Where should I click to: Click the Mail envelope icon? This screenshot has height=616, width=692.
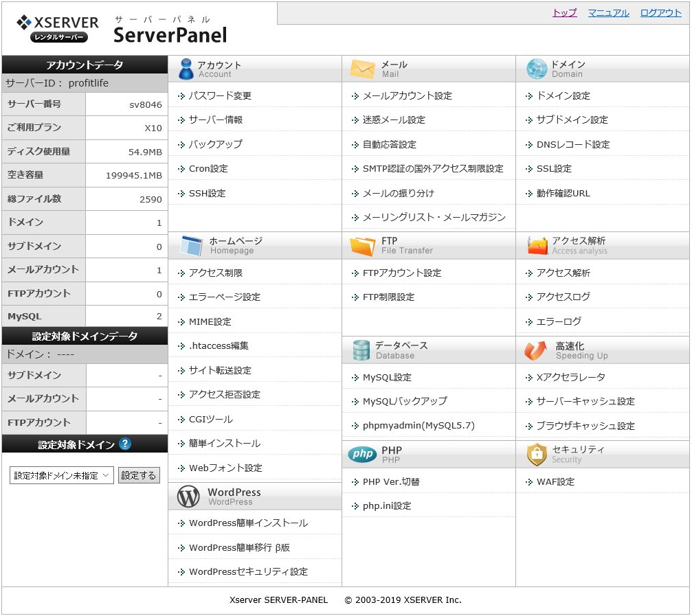pyautogui.click(x=362, y=69)
